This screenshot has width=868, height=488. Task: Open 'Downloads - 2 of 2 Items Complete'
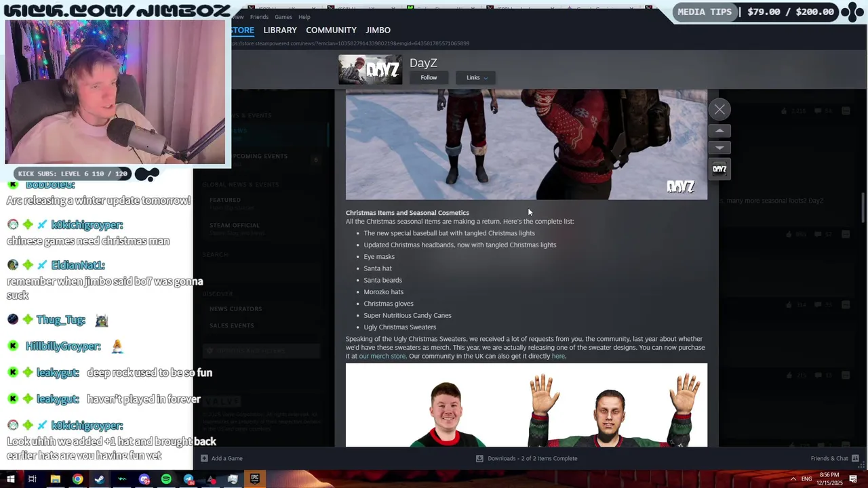point(532,458)
